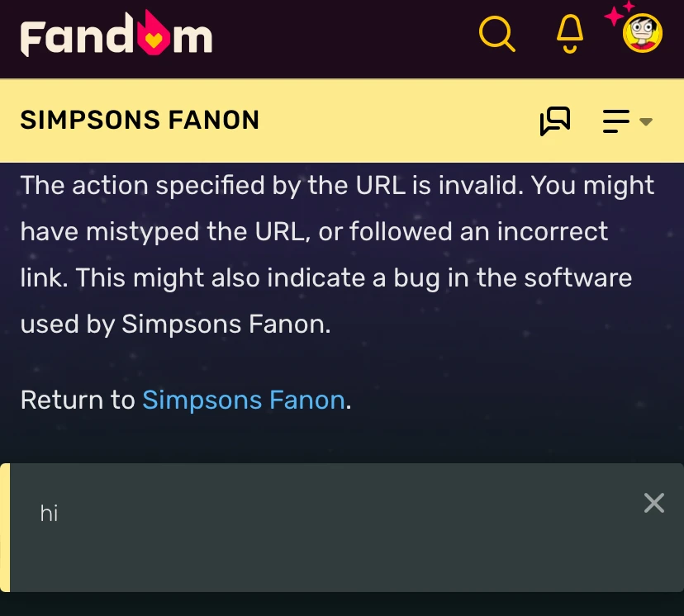
Task: Click the Return to Simpsons Fanon hyperlink
Action: [244, 400]
